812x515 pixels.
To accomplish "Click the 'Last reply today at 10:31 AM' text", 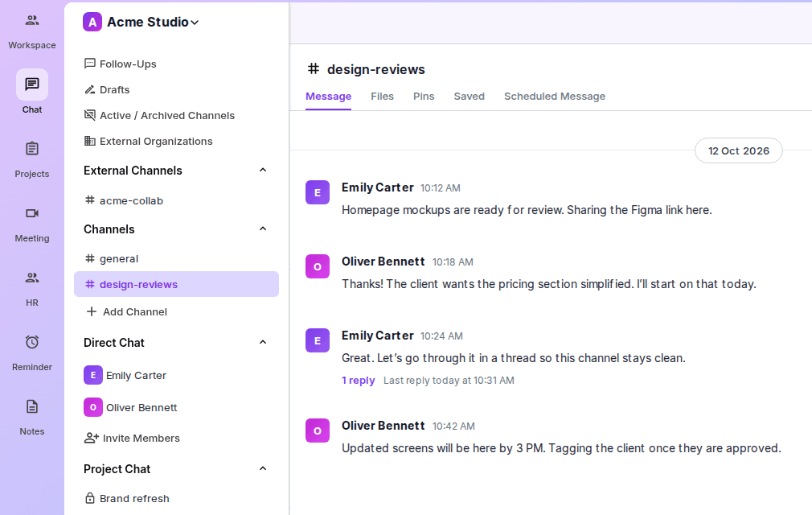I will [449, 381].
